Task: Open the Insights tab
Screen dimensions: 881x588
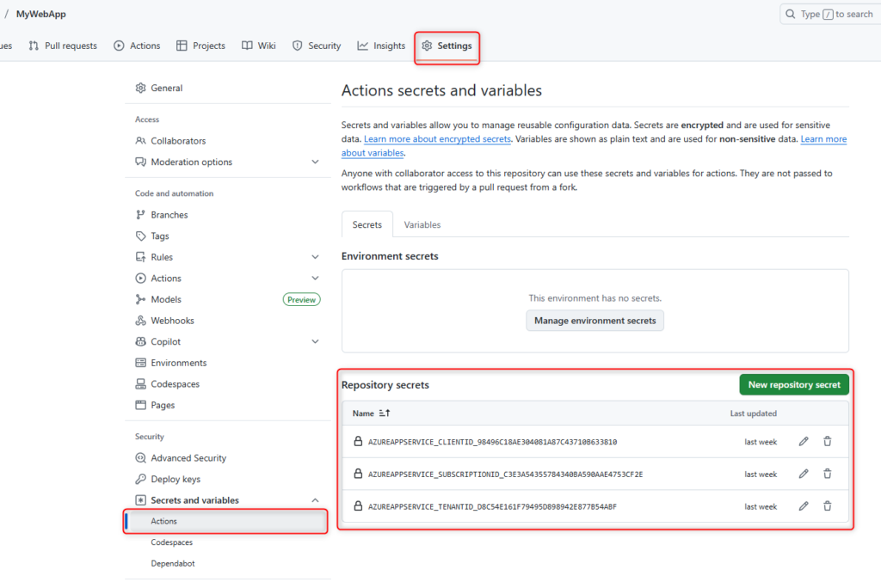Action: point(381,46)
